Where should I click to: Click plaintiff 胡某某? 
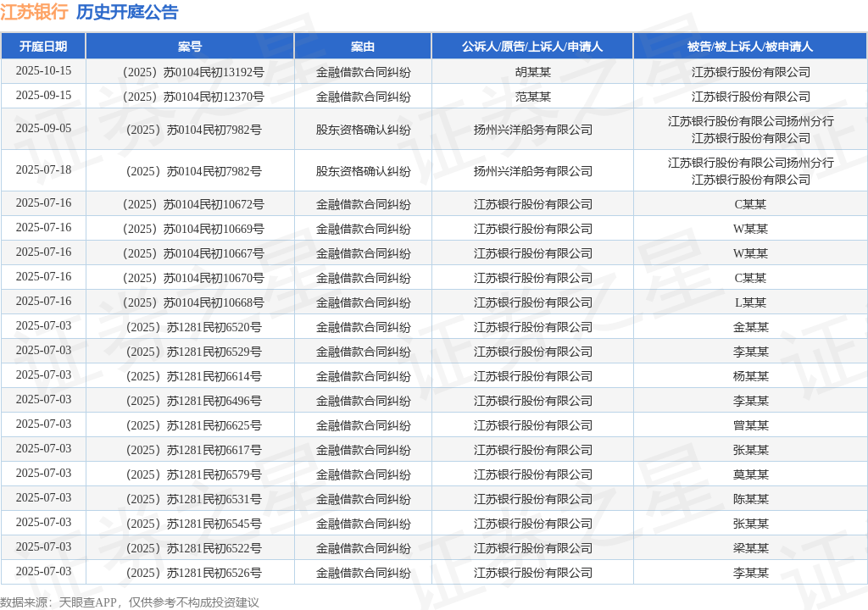(532, 73)
